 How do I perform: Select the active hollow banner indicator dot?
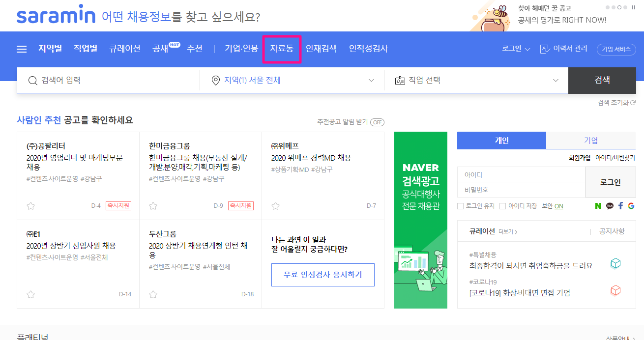pos(620,7)
